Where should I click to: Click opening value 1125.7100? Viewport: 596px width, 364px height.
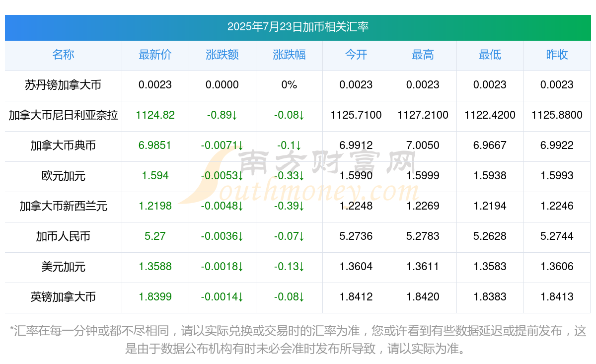coord(356,115)
